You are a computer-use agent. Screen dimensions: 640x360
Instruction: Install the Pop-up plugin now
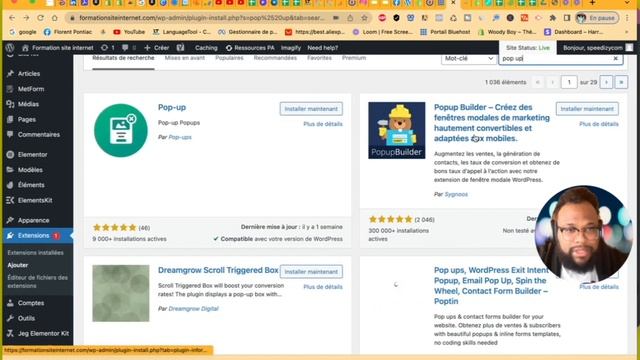[x=311, y=109]
